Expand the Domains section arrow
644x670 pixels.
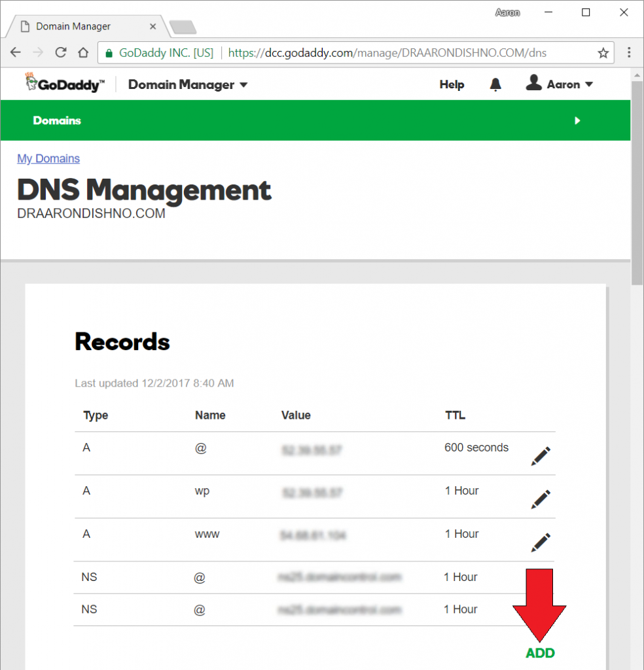tap(577, 120)
